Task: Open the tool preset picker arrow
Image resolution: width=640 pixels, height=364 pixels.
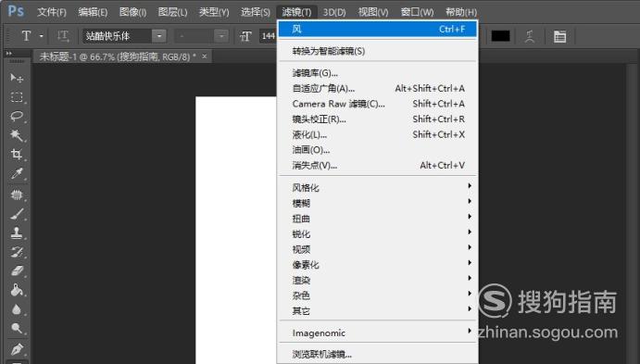Action: click(x=42, y=36)
